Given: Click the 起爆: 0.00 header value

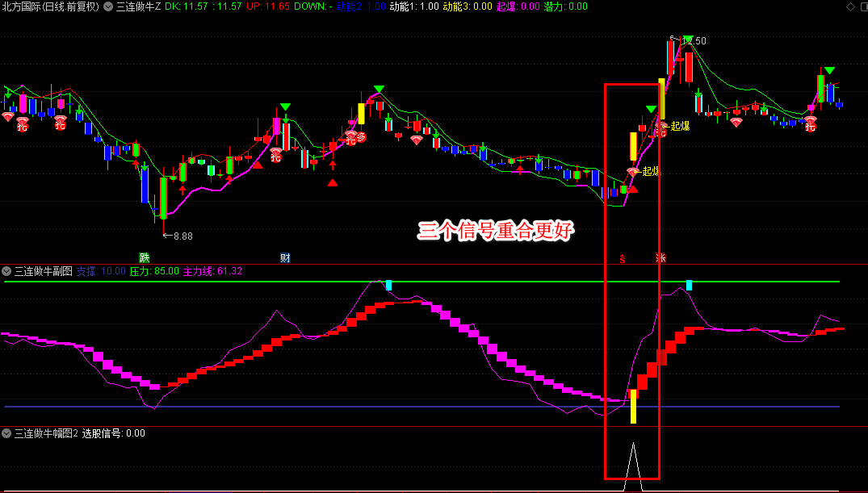Looking at the screenshot, I should pyautogui.click(x=518, y=6).
